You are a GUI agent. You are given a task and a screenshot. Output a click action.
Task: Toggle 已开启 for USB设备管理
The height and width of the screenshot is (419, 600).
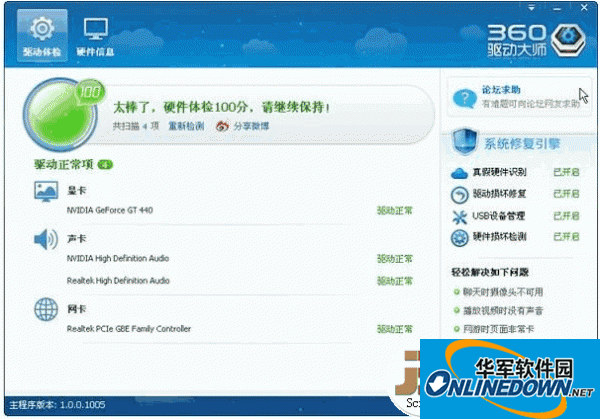click(566, 216)
